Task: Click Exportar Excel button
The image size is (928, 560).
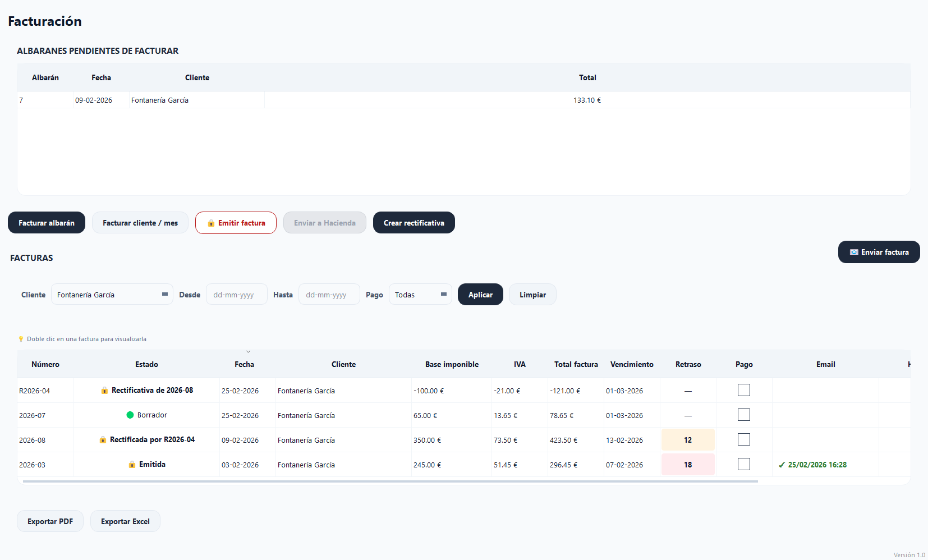Action: (125, 521)
